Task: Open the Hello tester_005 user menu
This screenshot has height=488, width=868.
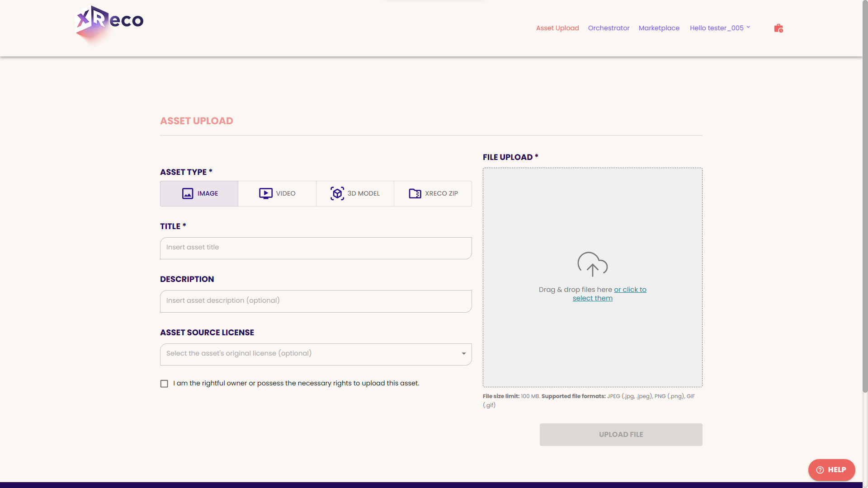Action: pyautogui.click(x=720, y=28)
